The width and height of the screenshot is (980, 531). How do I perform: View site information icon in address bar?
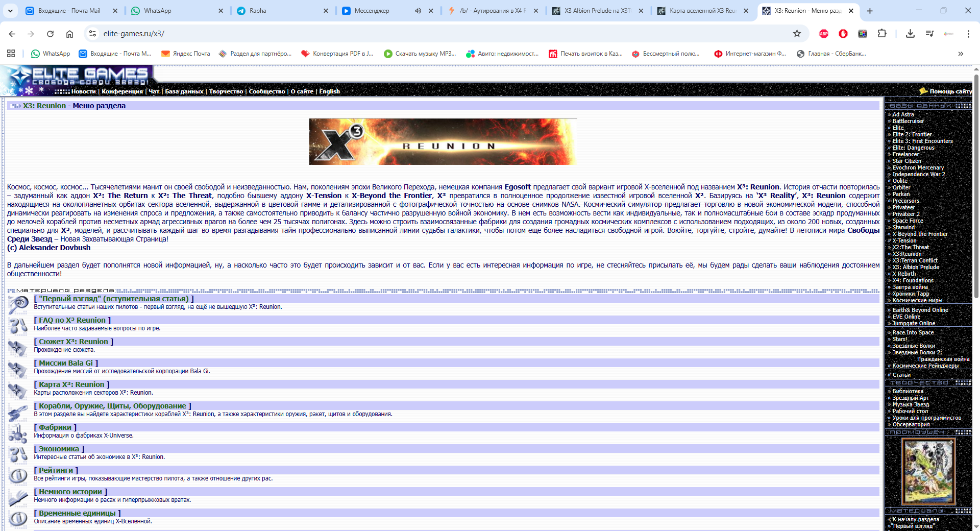(92, 34)
